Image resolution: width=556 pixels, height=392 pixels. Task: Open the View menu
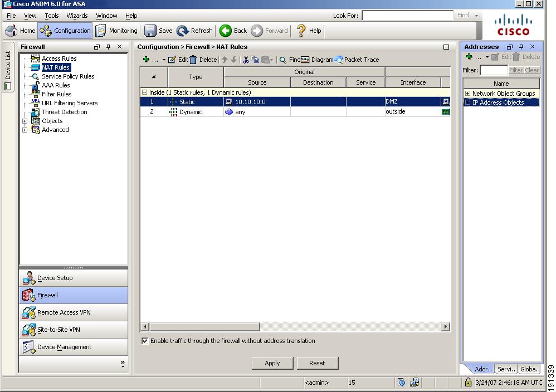[30, 16]
